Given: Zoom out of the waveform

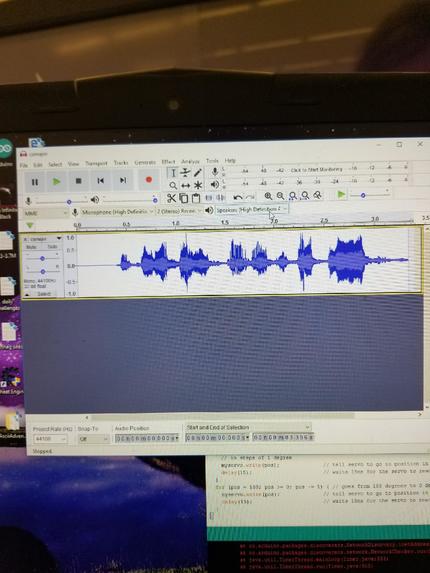Looking at the screenshot, I should pyautogui.click(x=280, y=196).
